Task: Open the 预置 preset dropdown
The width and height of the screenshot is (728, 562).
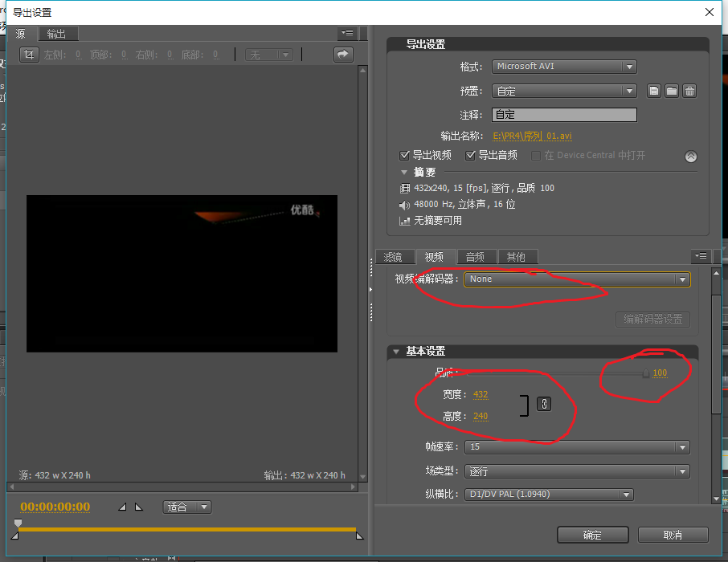Action: tap(564, 91)
